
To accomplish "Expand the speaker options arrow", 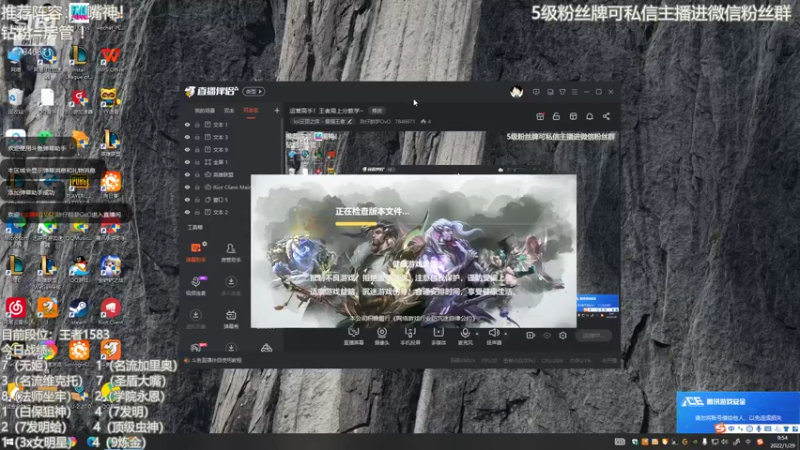I will [x=506, y=334].
